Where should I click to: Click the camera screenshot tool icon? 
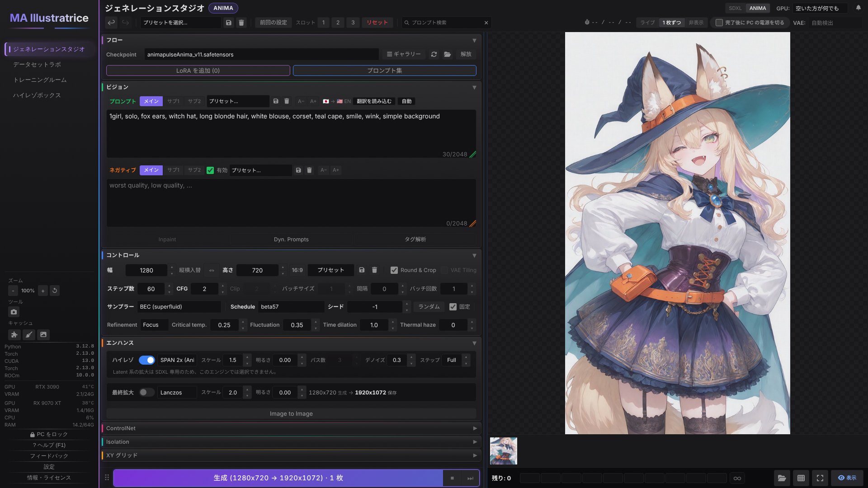14,312
